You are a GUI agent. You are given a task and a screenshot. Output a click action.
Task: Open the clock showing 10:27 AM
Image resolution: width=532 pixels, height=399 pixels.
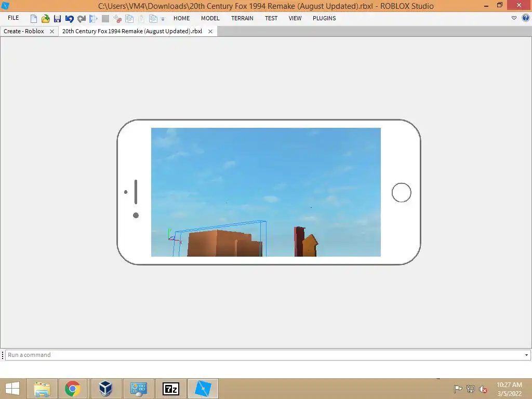[509, 389]
